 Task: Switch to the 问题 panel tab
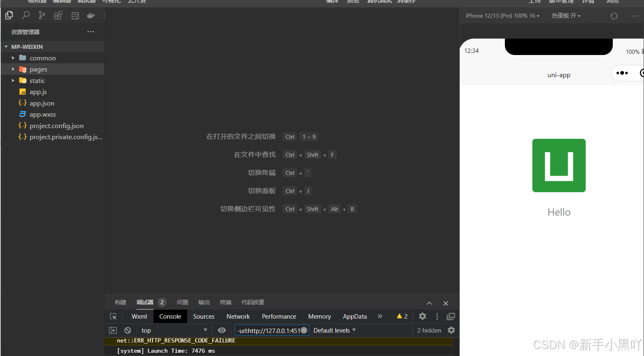click(182, 302)
